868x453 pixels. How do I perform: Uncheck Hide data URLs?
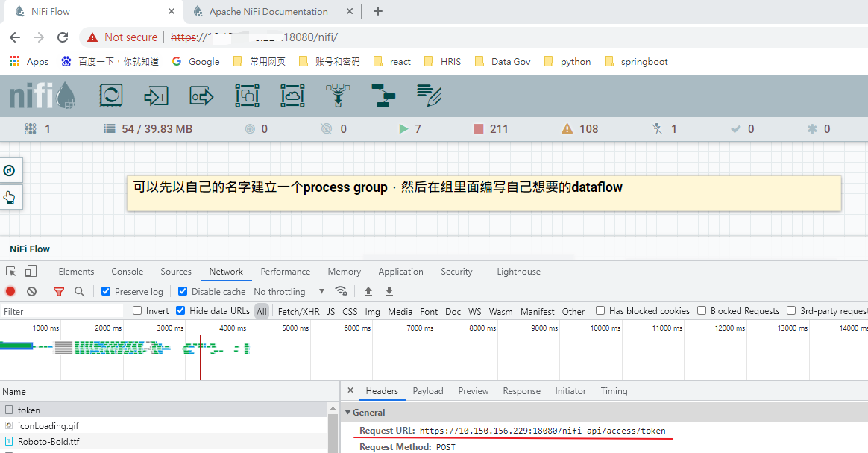(x=180, y=310)
